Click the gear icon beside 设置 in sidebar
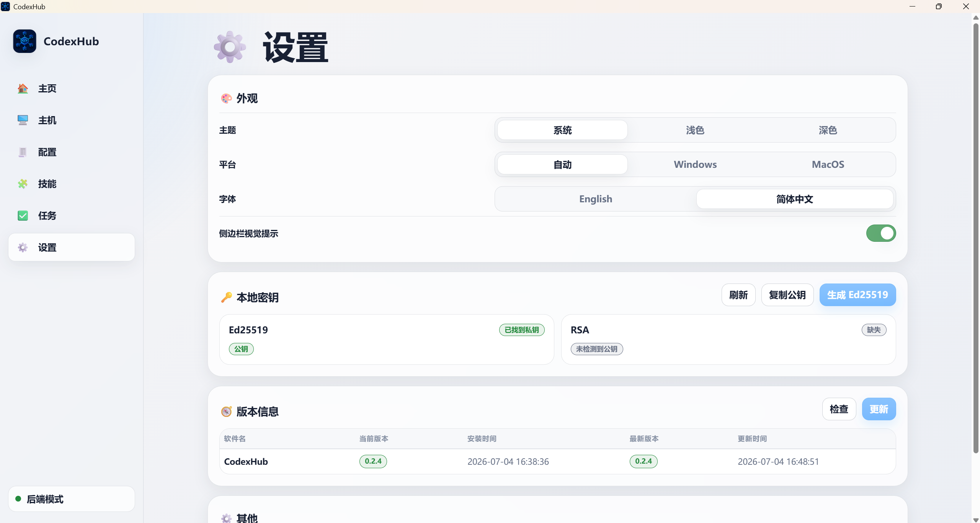This screenshot has width=980, height=523. coord(23,248)
